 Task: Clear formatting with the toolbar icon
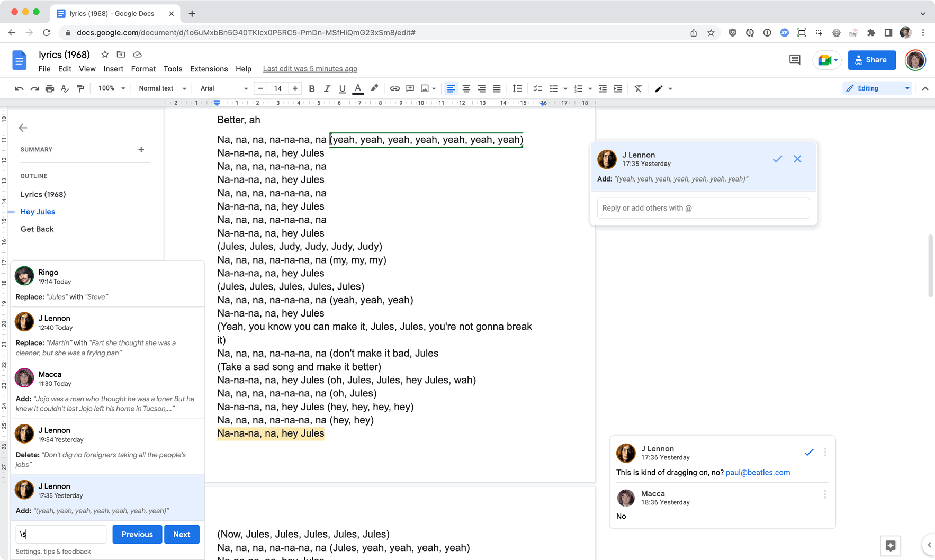point(638,88)
